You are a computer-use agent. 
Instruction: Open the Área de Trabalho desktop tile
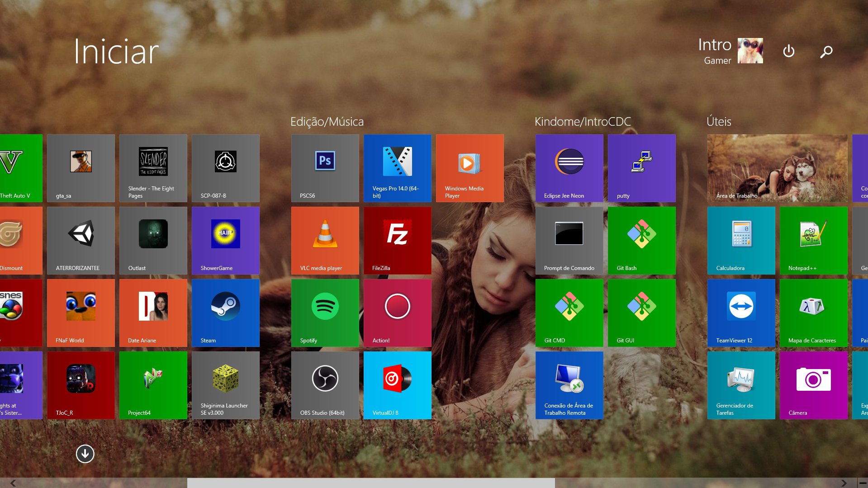(778, 168)
